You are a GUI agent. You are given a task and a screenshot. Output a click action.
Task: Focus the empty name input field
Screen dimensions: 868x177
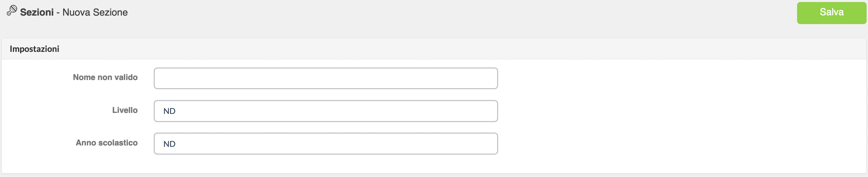[326, 78]
